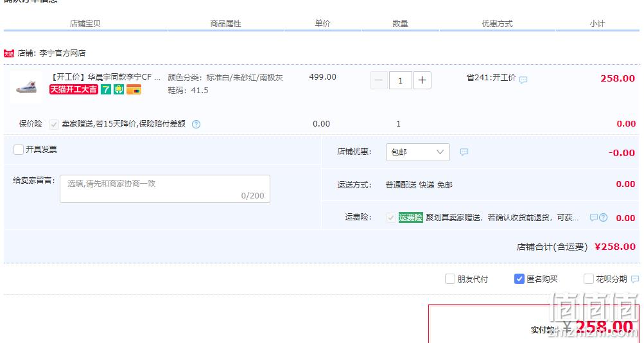Click the unit price 499.00

click(323, 77)
